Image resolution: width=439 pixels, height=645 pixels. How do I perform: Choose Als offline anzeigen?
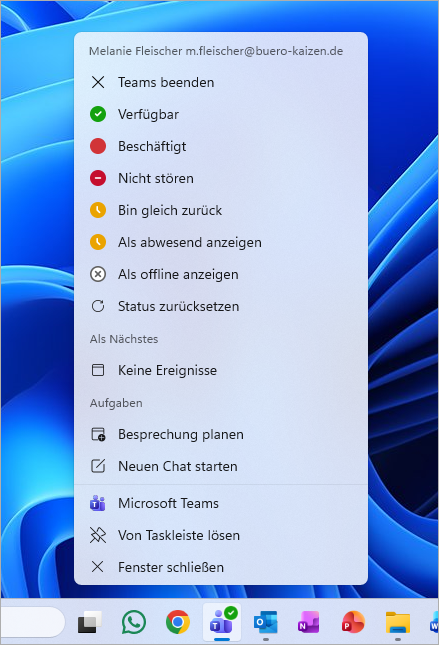click(x=221, y=274)
